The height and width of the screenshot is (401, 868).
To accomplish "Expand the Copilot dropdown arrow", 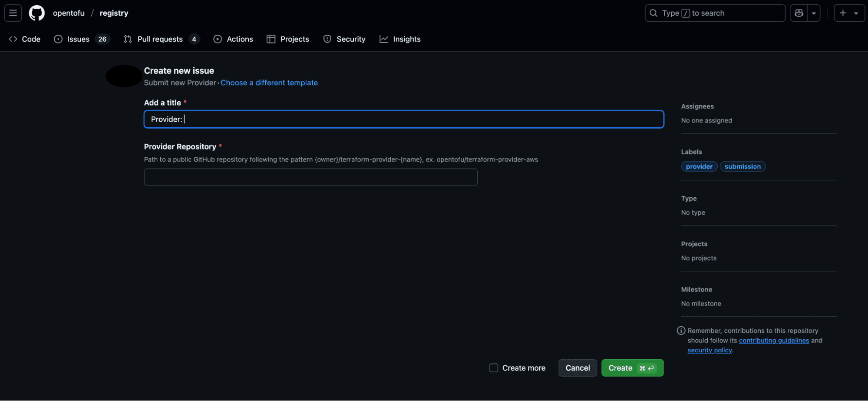I will pyautogui.click(x=814, y=13).
